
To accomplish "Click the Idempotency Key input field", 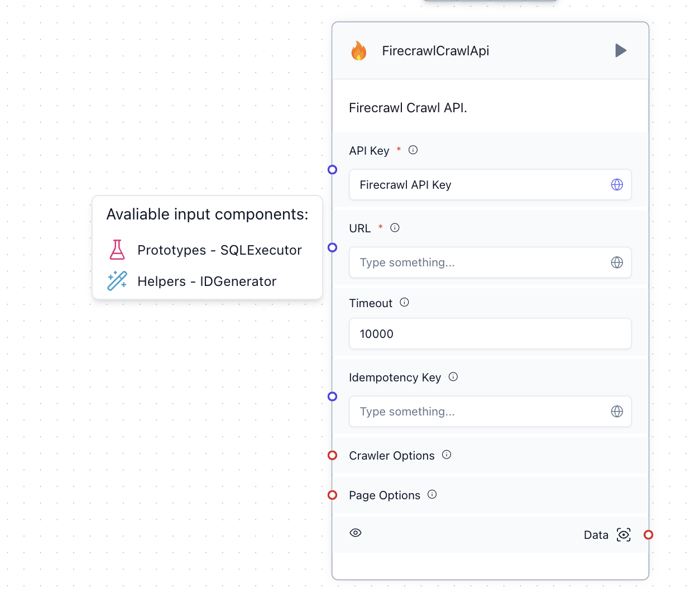I will click(480, 412).
